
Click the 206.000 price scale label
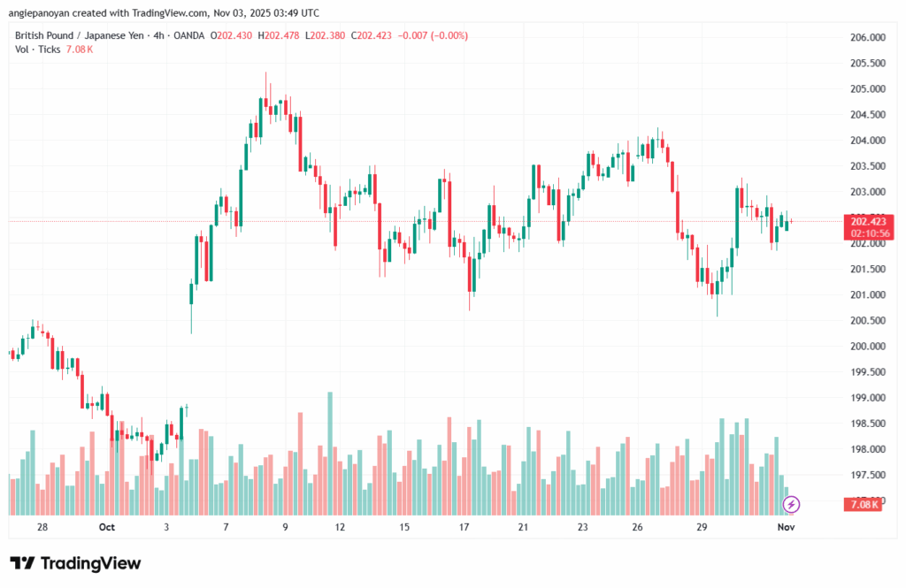867,38
